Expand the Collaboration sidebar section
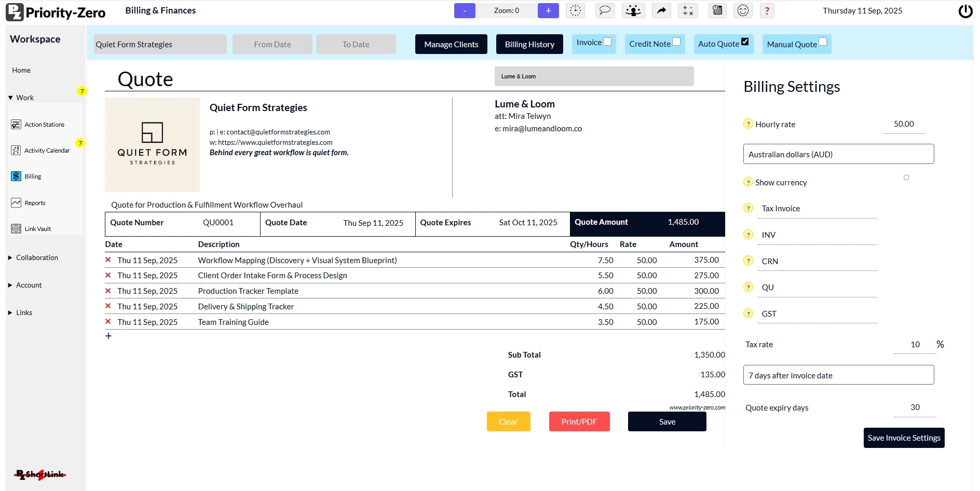This screenshot has width=980, height=491. pos(37,257)
